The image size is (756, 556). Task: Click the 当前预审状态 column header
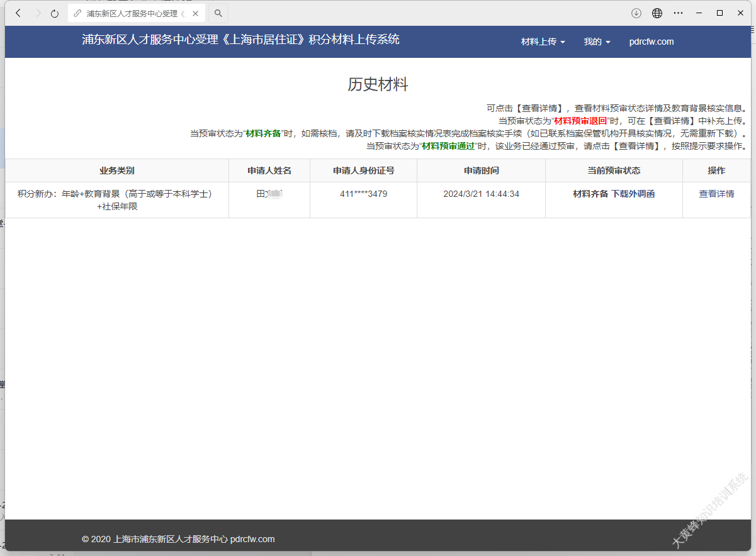tap(614, 170)
